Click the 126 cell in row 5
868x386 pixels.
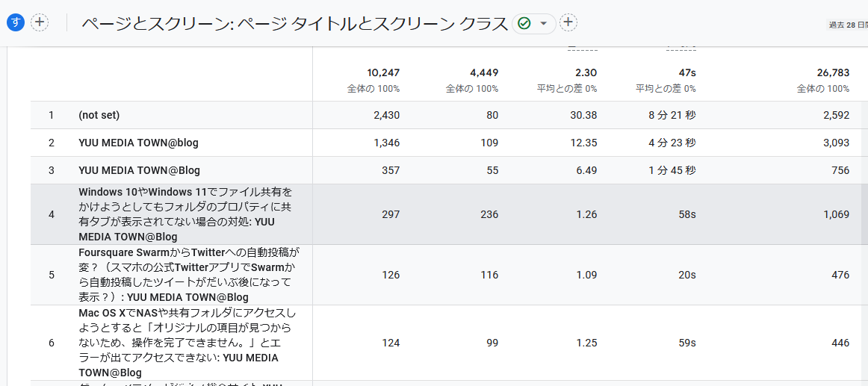point(391,275)
